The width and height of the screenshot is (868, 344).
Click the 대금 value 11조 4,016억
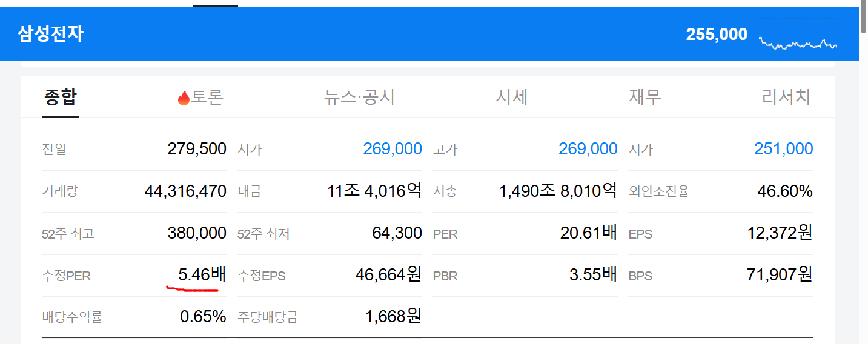click(x=374, y=191)
